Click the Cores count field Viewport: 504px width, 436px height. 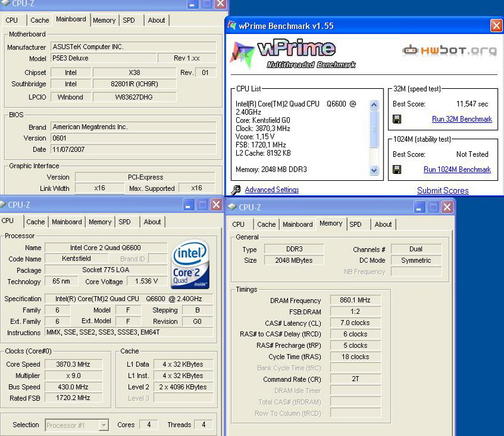tap(149, 425)
